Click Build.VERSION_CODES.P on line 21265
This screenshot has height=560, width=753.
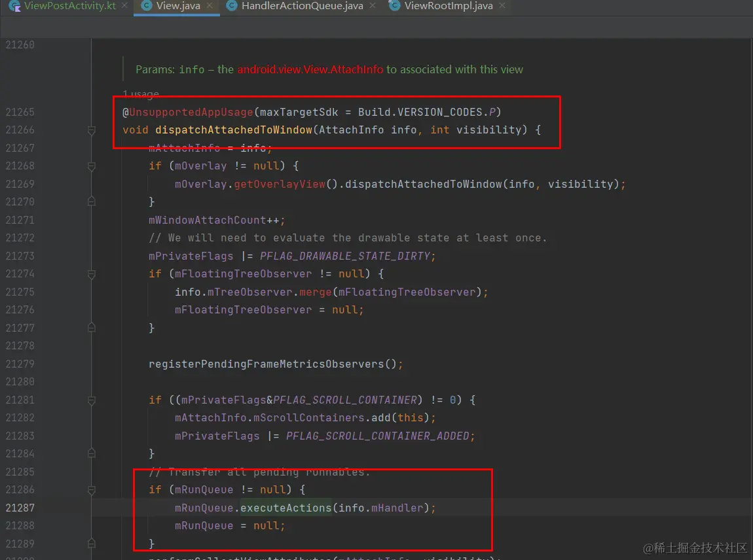(426, 113)
